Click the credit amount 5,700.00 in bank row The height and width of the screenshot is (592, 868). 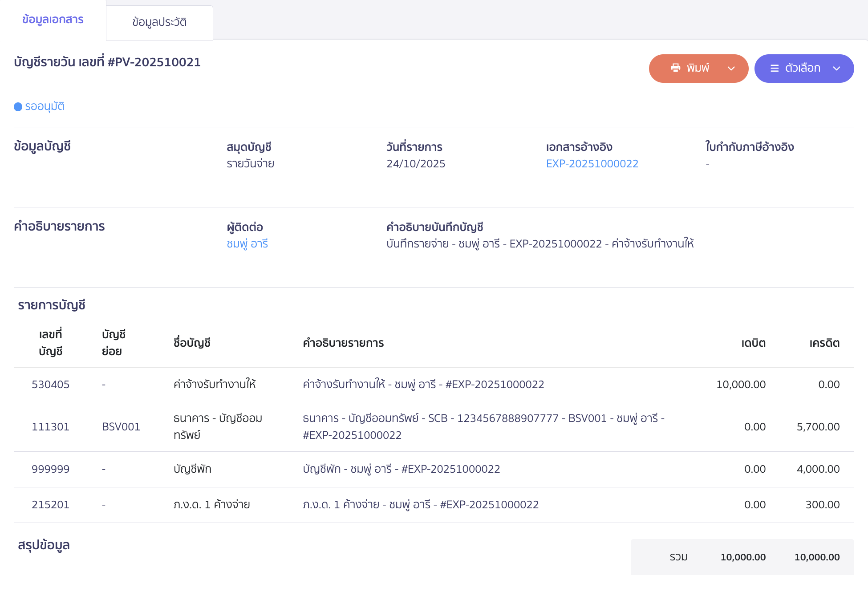click(x=818, y=426)
